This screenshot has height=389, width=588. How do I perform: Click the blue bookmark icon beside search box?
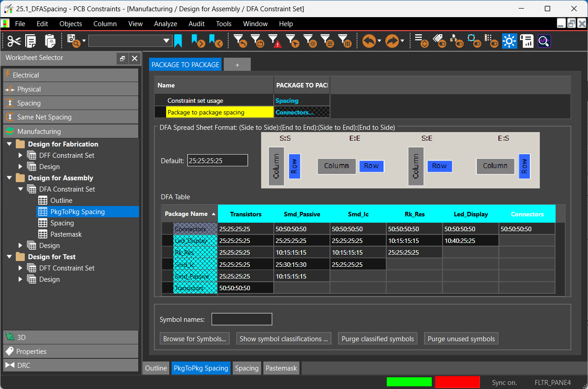(178, 41)
